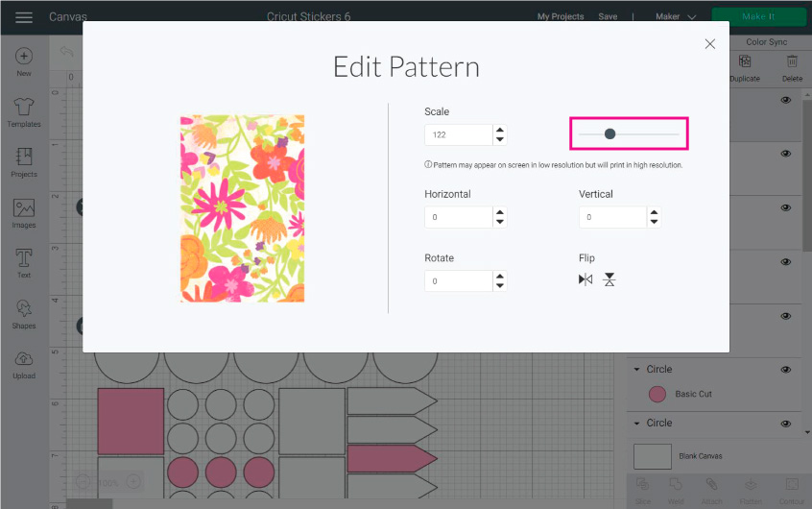This screenshot has height=509, width=812.
Task: Collapse the bottom Circle layer
Action: (637, 424)
